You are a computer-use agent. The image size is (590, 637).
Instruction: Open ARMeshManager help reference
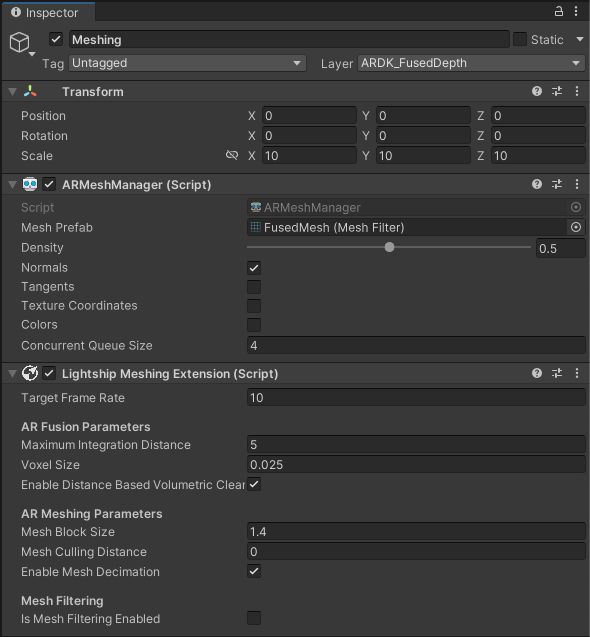coord(537,184)
